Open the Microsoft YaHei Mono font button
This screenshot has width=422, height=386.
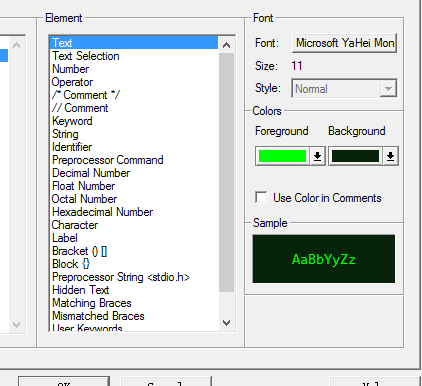(344, 43)
